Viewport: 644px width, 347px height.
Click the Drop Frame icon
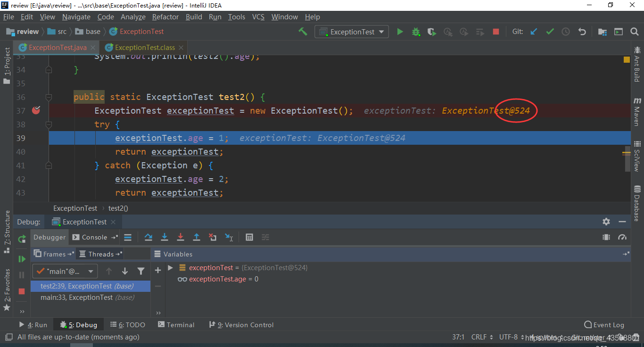click(213, 237)
